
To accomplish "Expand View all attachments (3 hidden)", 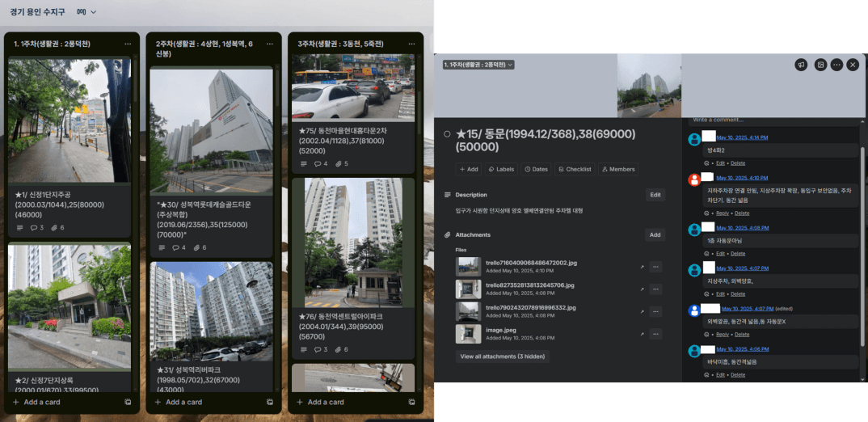I will (x=502, y=356).
